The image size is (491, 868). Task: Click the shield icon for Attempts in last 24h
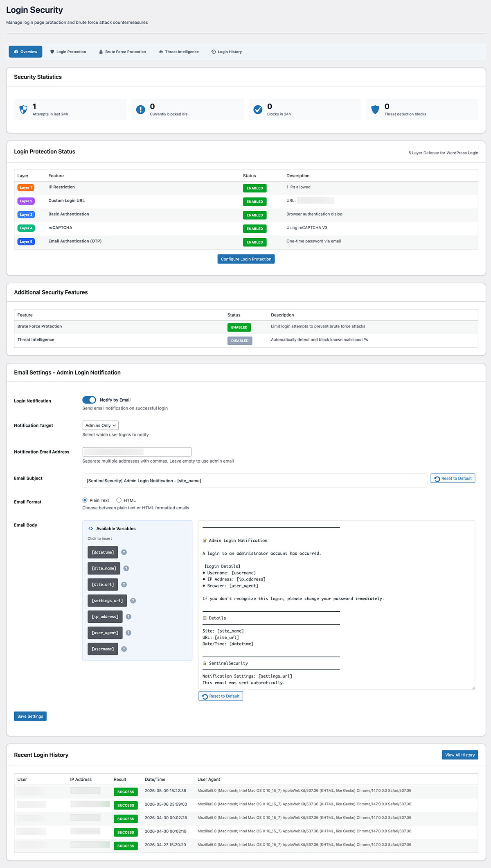[x=23, y=110]
